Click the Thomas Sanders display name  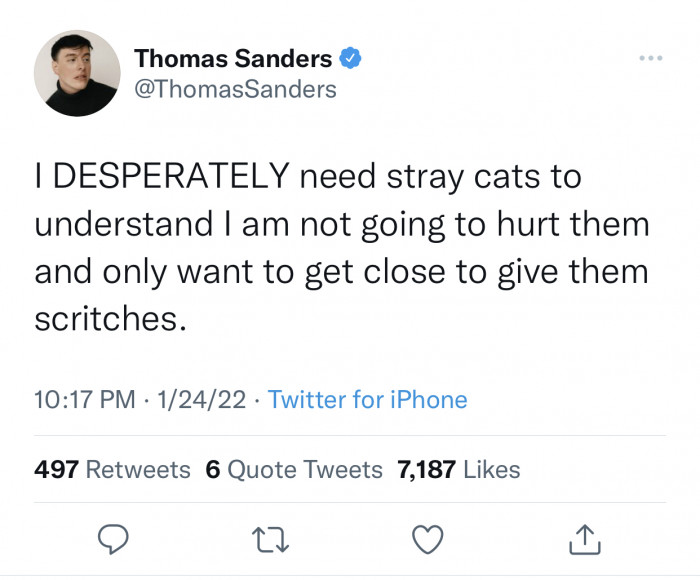click(233, 59)
